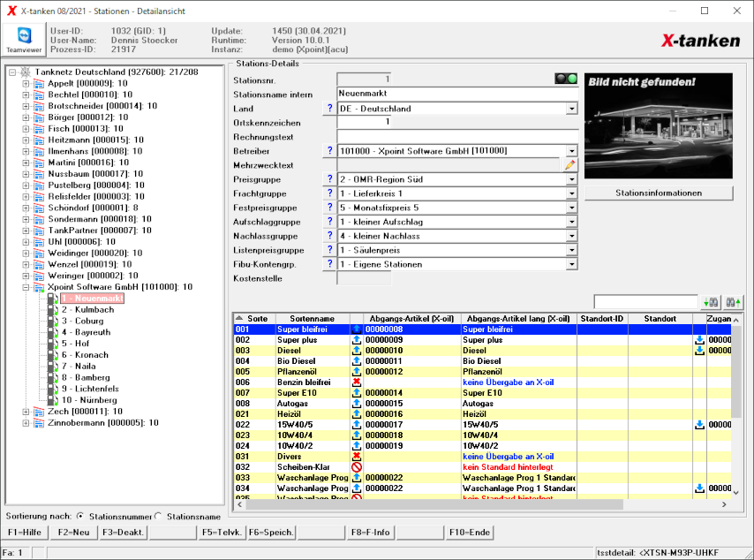Expand the Zech [000011] tree node
This screenshot has height=560, width=754.
(x=26, y=412)
